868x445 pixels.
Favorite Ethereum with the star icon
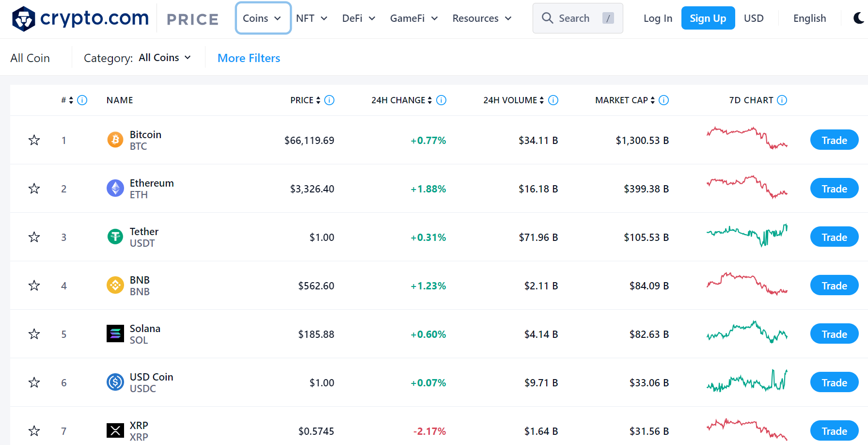point(34,189)
